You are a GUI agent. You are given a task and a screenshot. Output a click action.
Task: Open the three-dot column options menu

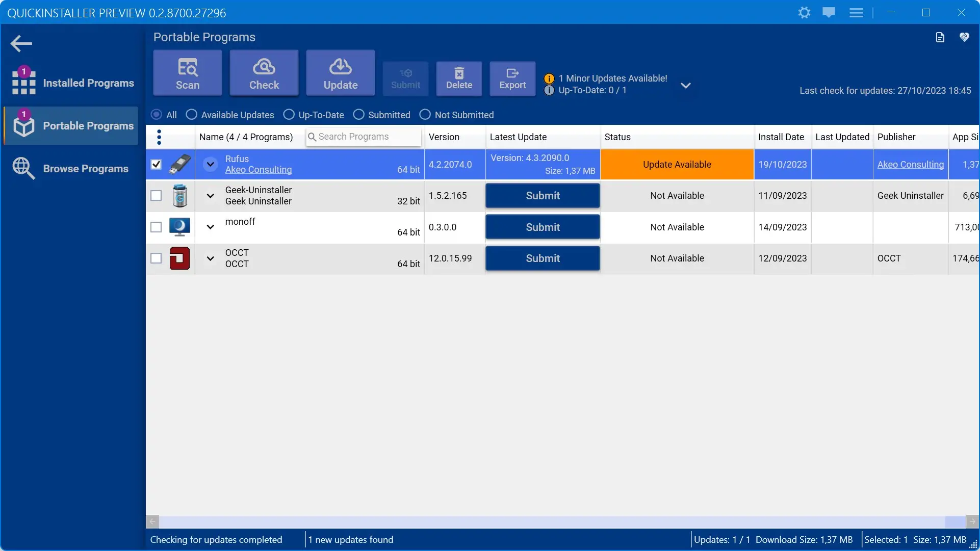[x=159, y=137]
